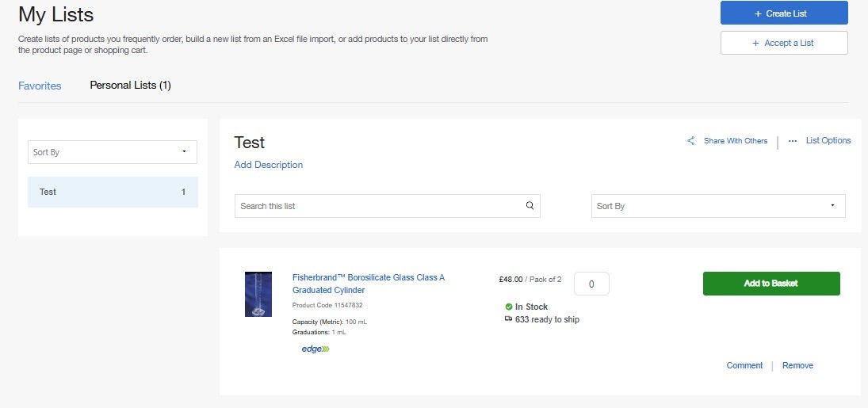
Task: Click the share icon beside Share With Others
Action: tap(691, 140)
